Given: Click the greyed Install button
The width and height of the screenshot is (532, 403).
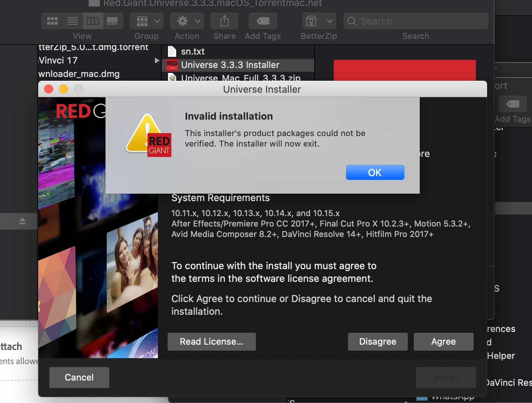Looking at the screenshot, I should (x=446, y=378).
